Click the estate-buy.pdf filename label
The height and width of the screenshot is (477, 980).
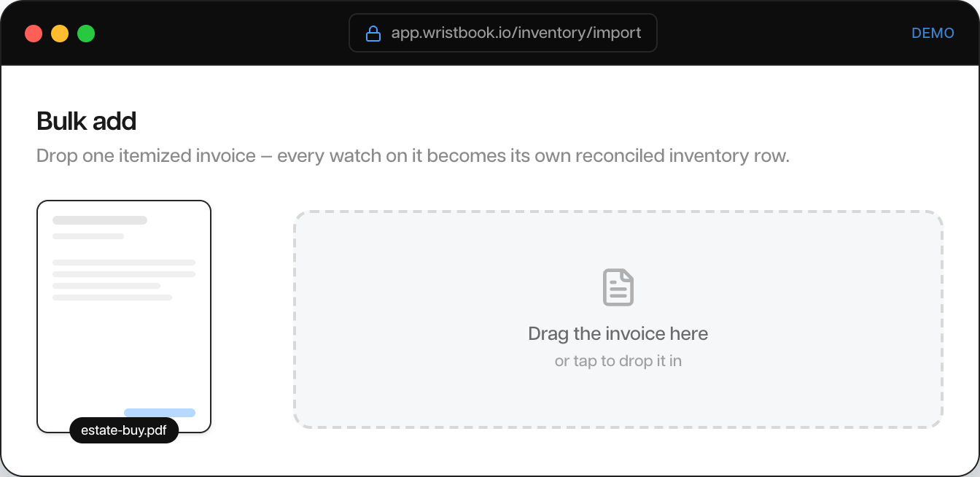coord(124,430)
